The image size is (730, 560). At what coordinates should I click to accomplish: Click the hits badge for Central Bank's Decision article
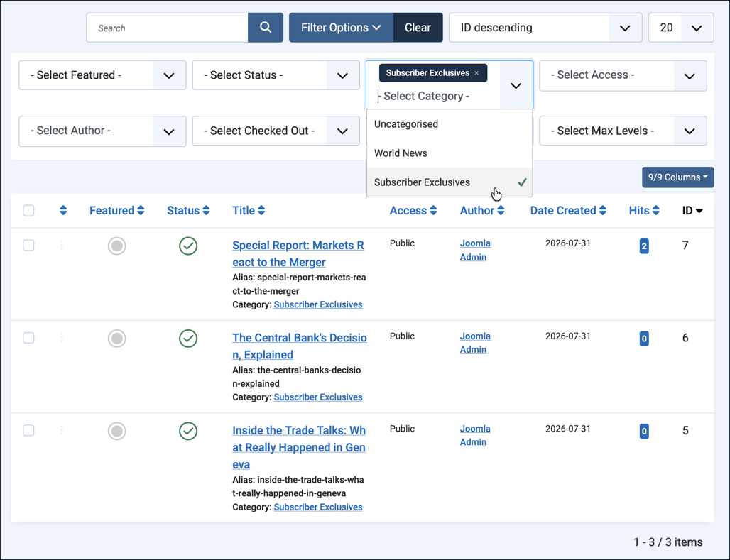[x=644, y=339]
